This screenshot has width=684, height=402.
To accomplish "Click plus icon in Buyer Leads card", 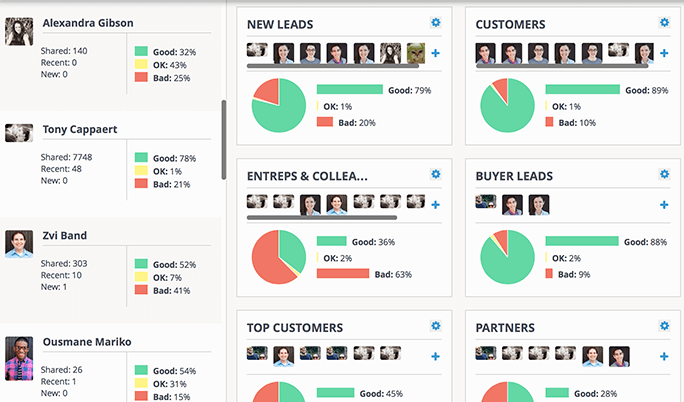I will (x=664, y=205).
